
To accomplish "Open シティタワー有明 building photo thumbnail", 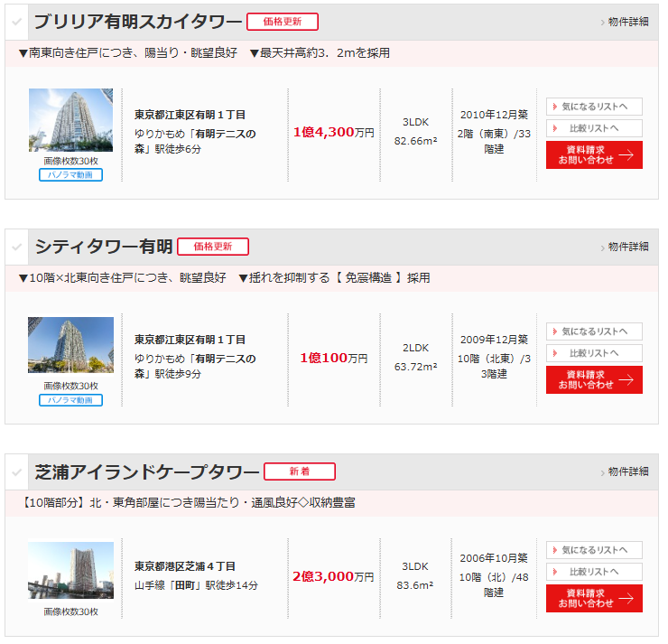I will click(x=70, y=345).
